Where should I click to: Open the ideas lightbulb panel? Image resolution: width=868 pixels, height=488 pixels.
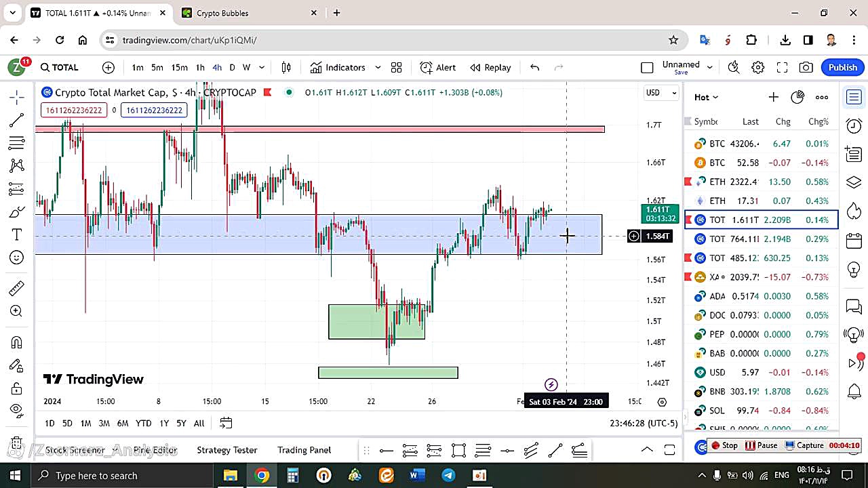click(x=854, y=270)
